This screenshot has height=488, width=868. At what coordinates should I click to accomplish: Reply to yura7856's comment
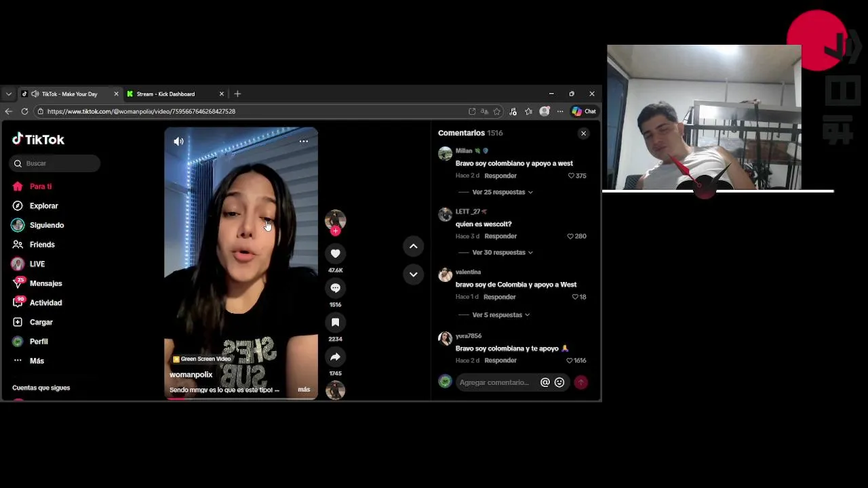pos(500,361)
